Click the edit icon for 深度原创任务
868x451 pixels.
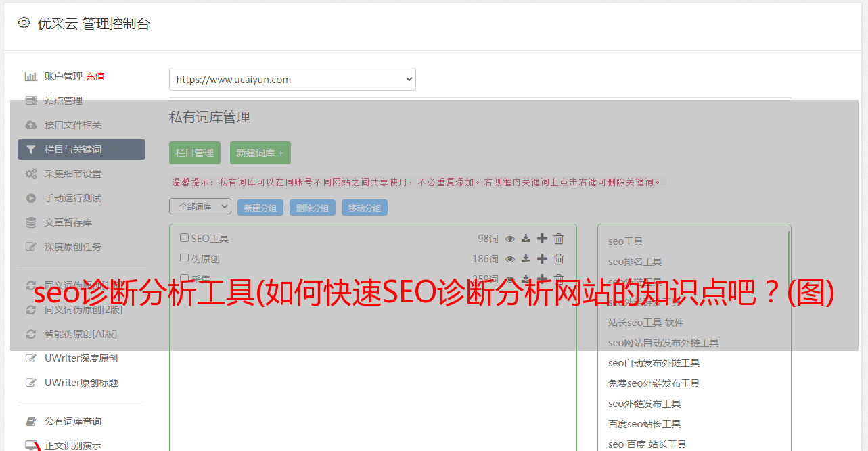[30, 247]
